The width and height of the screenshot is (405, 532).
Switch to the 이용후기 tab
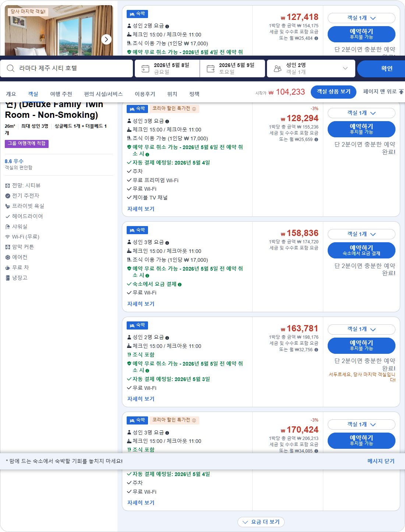coord(145,94)
